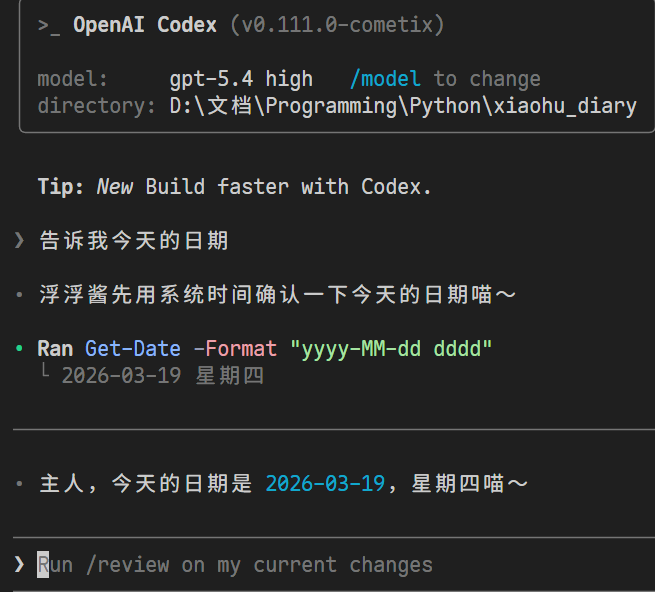This screenshot has width=655, height=592.
Task: Click the terminal prompt icon beside OpenAI Codex
Action: (49, 26)
